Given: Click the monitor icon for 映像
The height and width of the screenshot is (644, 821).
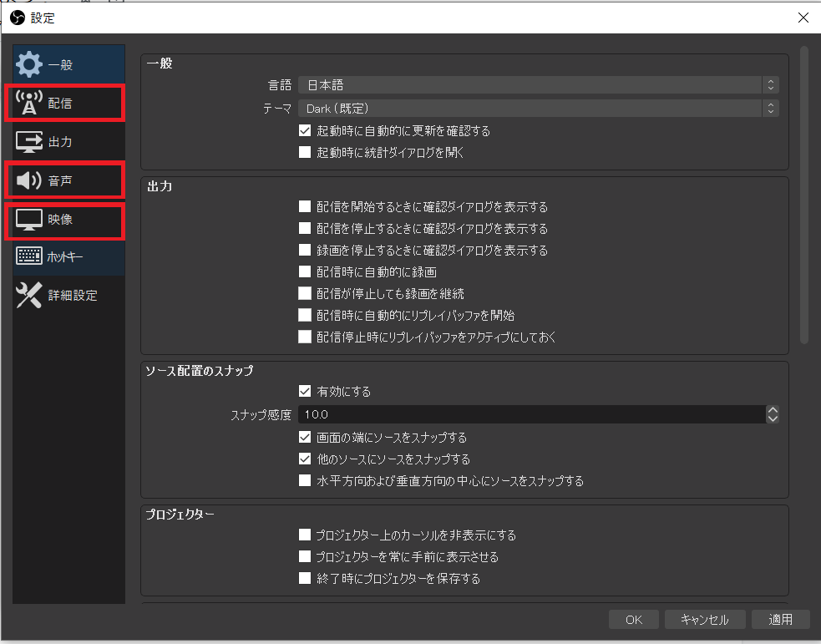Looking at the screenshot, I should click(28, 220).
